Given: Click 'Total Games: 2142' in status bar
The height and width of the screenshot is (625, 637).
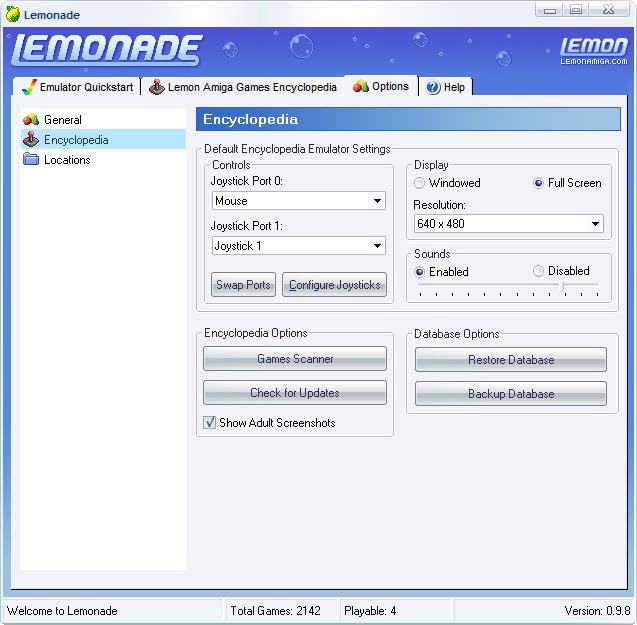Looking at the screenshot, I should click(275, 610).
